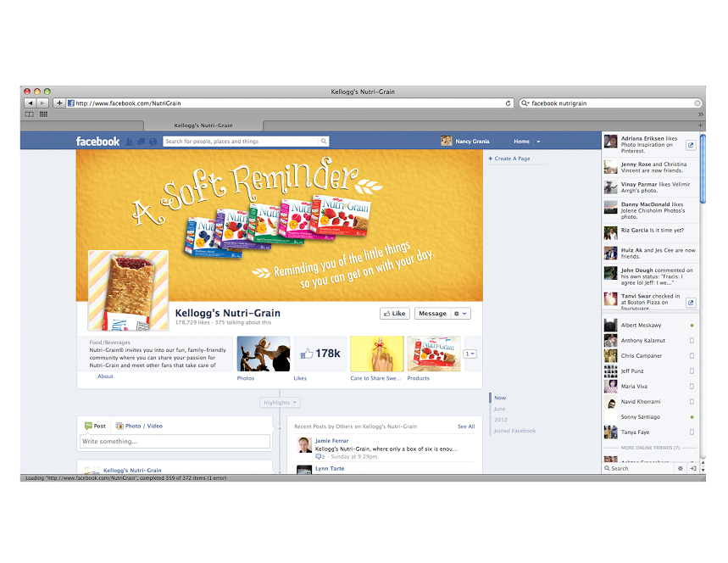Click the Like button for the page

point(395,314)
